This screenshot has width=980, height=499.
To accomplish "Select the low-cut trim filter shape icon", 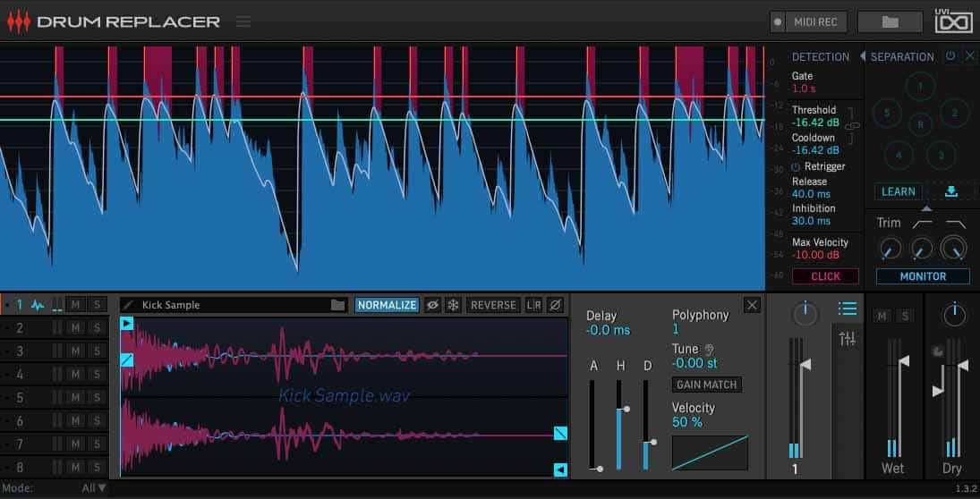I will [922, 224].
